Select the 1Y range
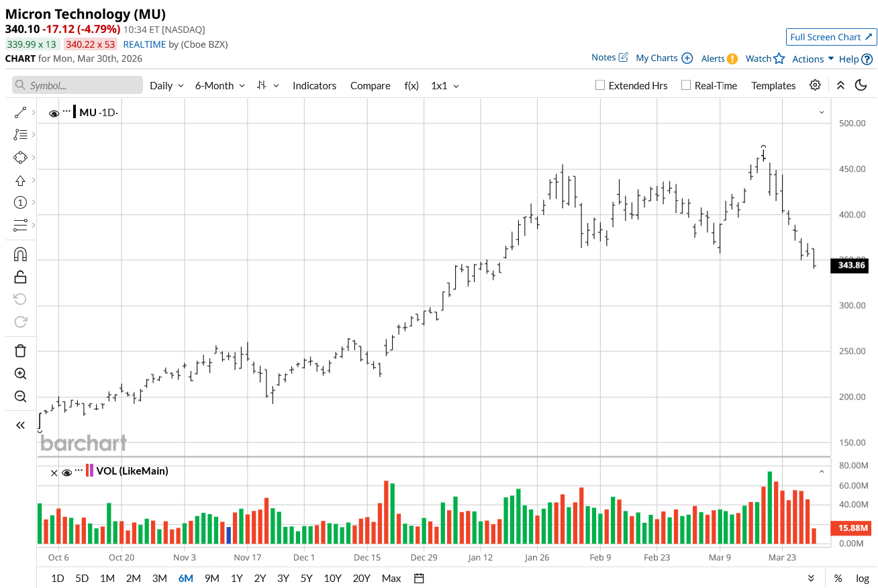The width and height of the screenshot is (878, 588). click(237, 579)
